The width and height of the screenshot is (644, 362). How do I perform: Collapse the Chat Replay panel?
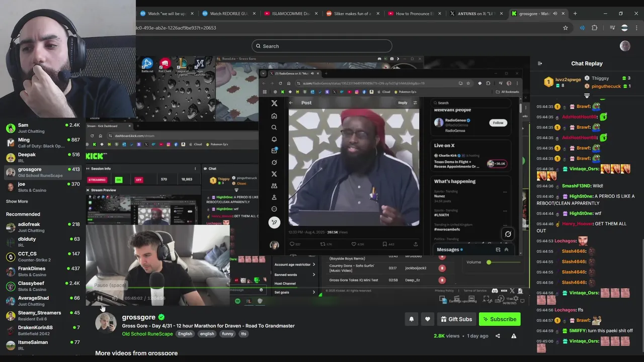(540, 63)
